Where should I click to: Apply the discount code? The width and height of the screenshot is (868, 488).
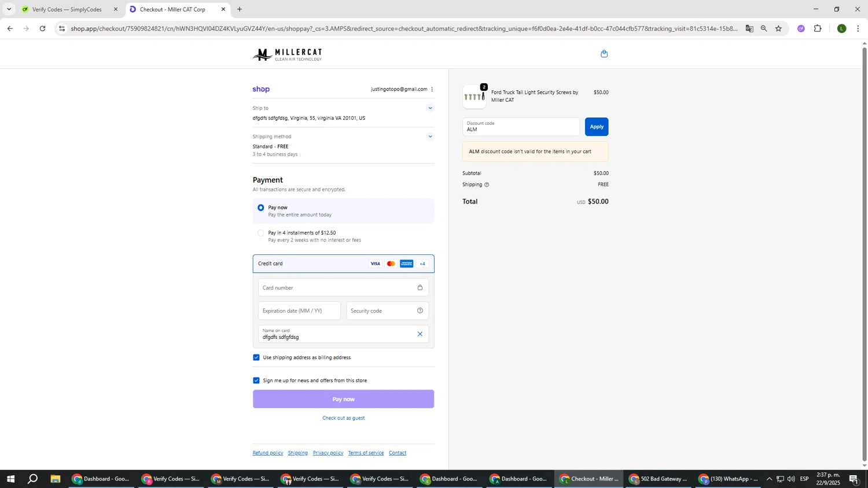[x=597, y=127]
